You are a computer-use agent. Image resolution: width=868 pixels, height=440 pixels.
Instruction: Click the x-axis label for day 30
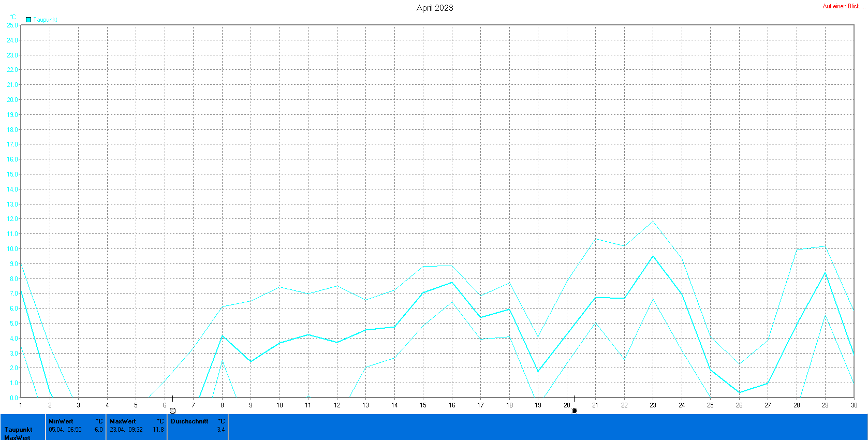coord(854,405)
